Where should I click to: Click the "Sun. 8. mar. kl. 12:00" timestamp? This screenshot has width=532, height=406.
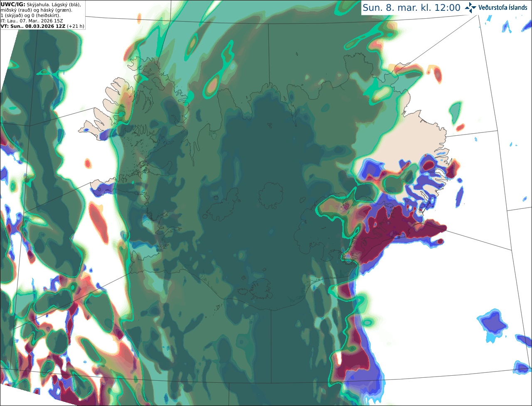[x=411, y=7]
